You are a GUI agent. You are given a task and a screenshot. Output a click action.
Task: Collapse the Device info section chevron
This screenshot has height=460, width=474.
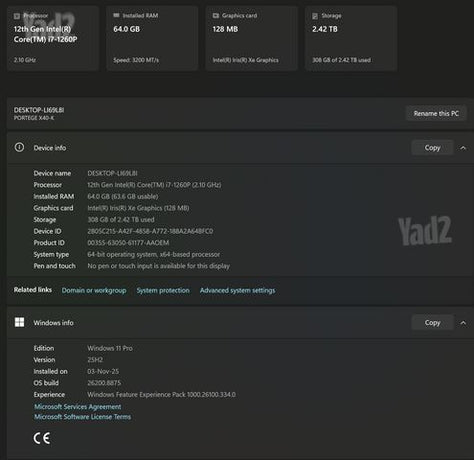[463, 148]
